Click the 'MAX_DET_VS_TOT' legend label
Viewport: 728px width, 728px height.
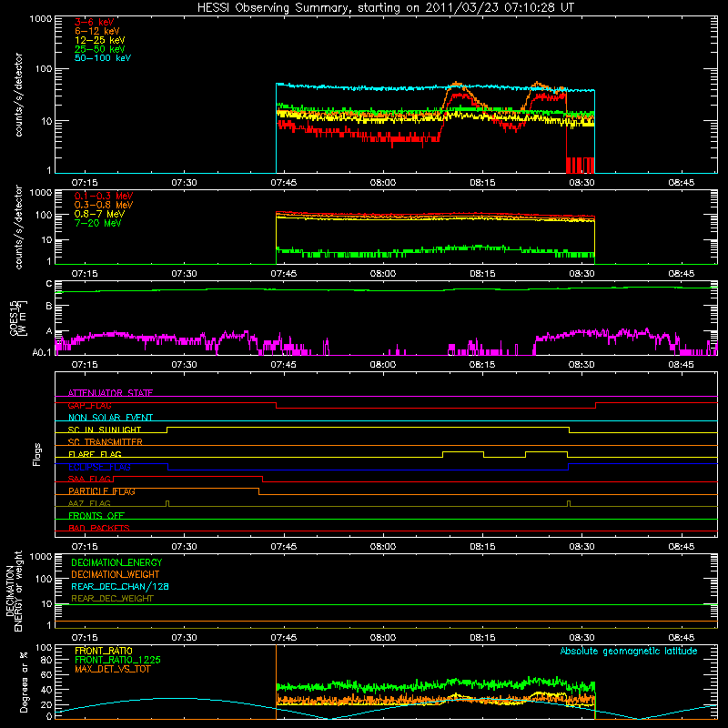[113, 669]
